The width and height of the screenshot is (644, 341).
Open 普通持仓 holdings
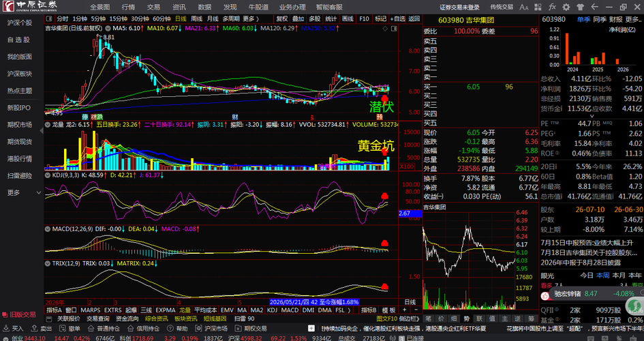point(104,329)
